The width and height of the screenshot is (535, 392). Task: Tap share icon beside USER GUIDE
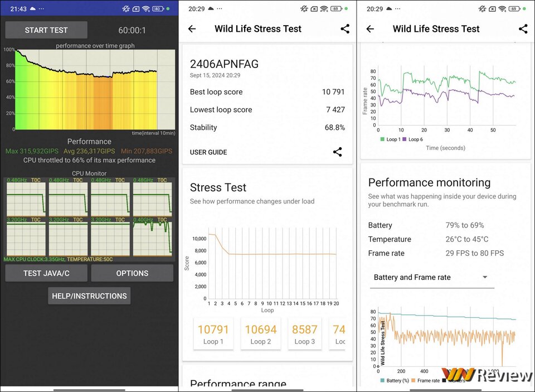pyautogui.click(x=338, y=152)
